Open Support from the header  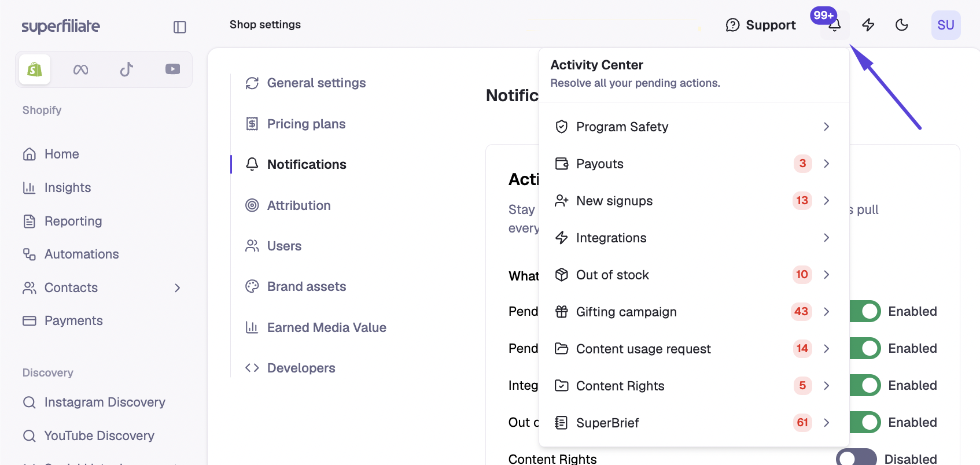pyautogui.click(x=761, y=25)
